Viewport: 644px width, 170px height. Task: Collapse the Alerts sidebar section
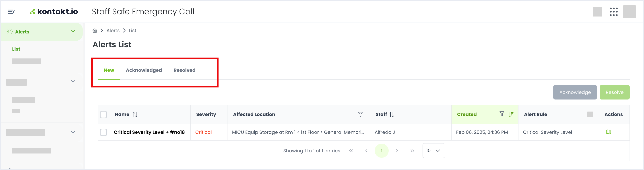pyautogui.click(x=73, y=31)
